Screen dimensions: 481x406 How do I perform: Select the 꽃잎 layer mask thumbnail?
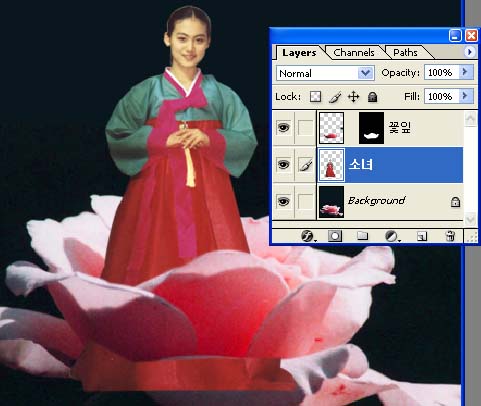(x=371, y=128)
